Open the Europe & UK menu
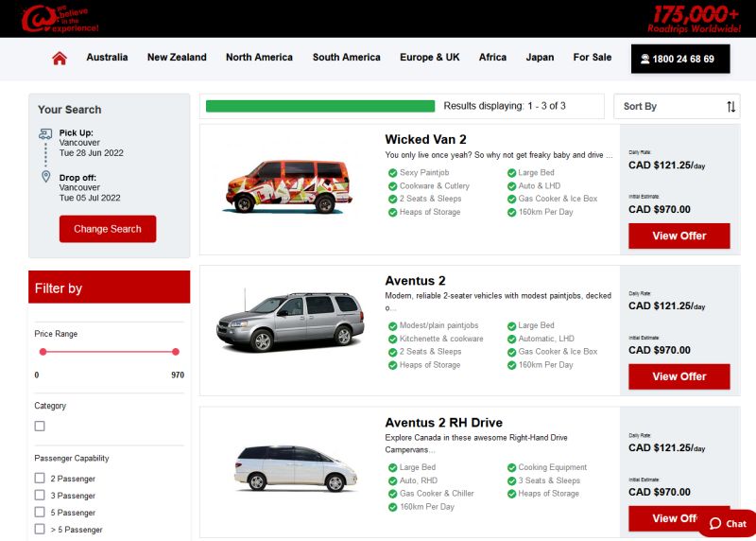The image size is (756, 541). point(430,57)
